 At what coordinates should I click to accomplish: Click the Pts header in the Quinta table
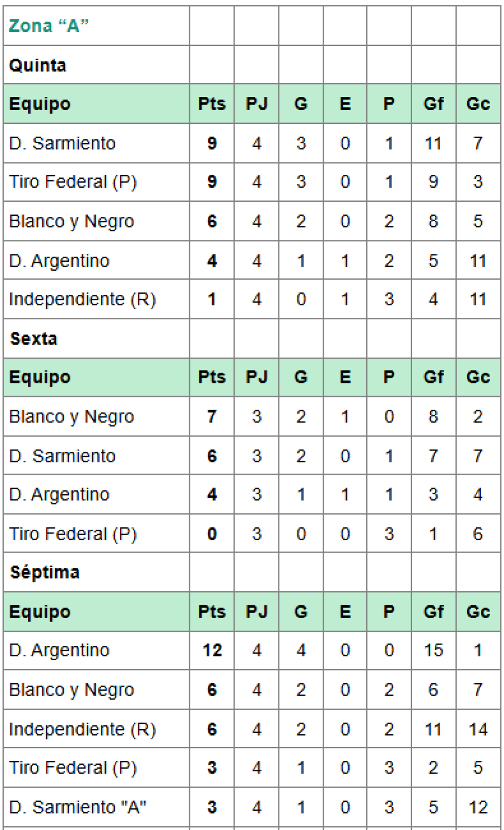(212, 104)
